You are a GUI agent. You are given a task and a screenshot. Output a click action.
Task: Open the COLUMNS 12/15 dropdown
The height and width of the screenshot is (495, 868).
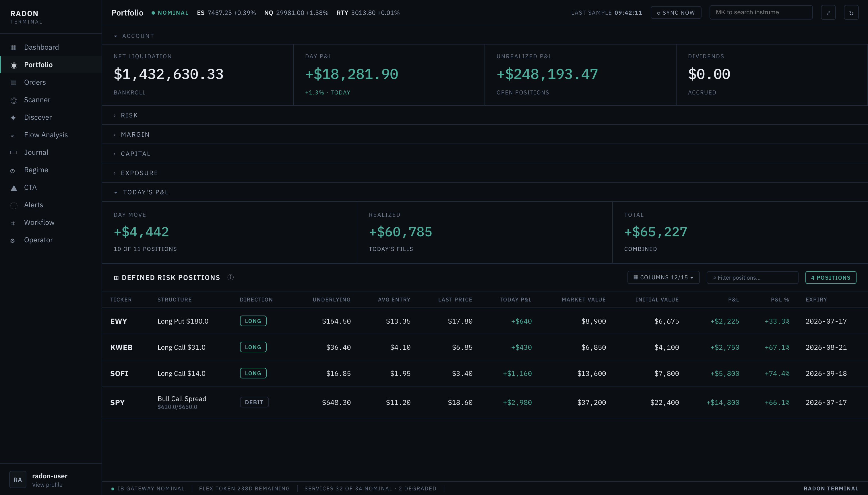point(663,277)
